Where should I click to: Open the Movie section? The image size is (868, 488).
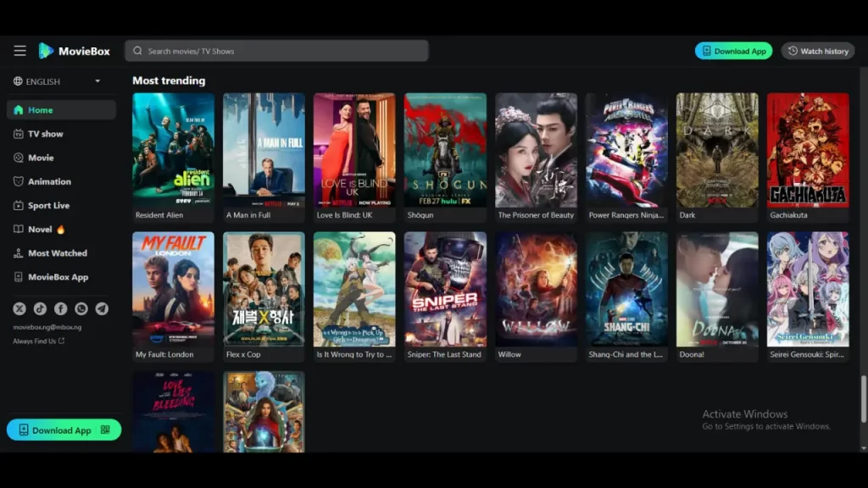(61, 158)
